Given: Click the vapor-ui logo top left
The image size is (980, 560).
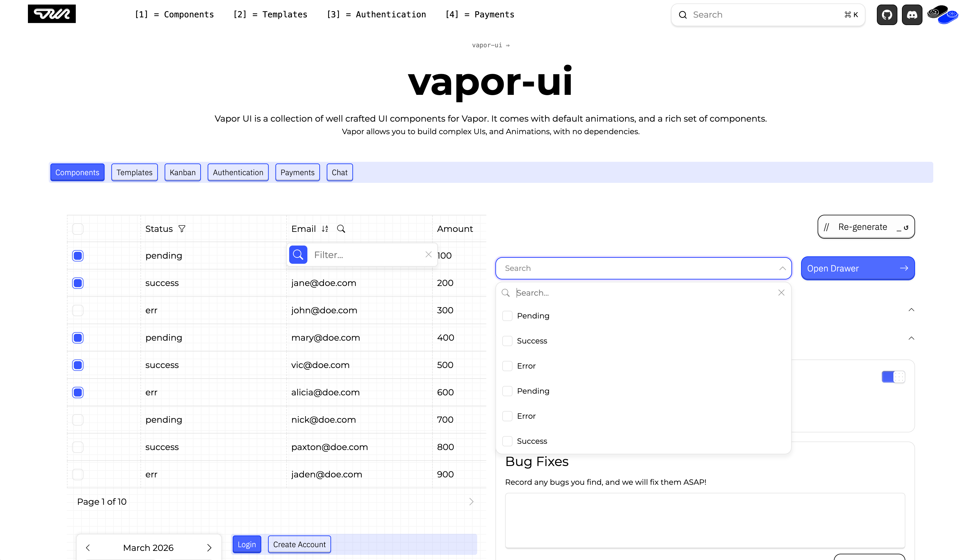Looking at the screenshot, I should [x=52, y=14].
